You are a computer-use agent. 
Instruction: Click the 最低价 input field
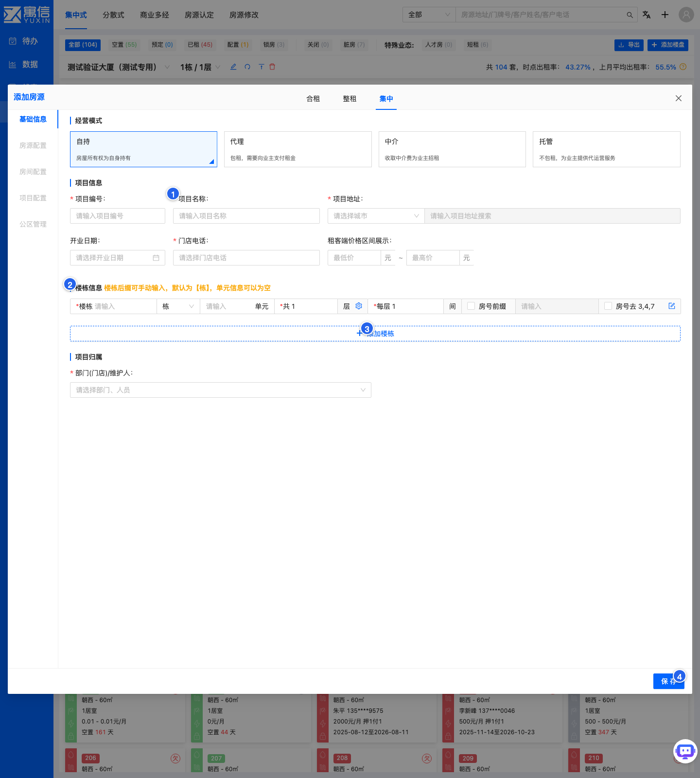(354, 258)
